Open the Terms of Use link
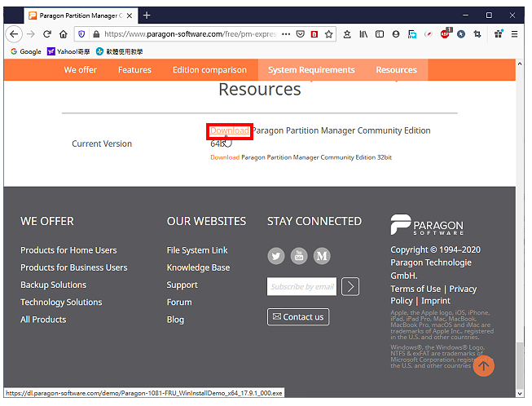The height and width of the screenshot is (406, 532). pos(415,289)
